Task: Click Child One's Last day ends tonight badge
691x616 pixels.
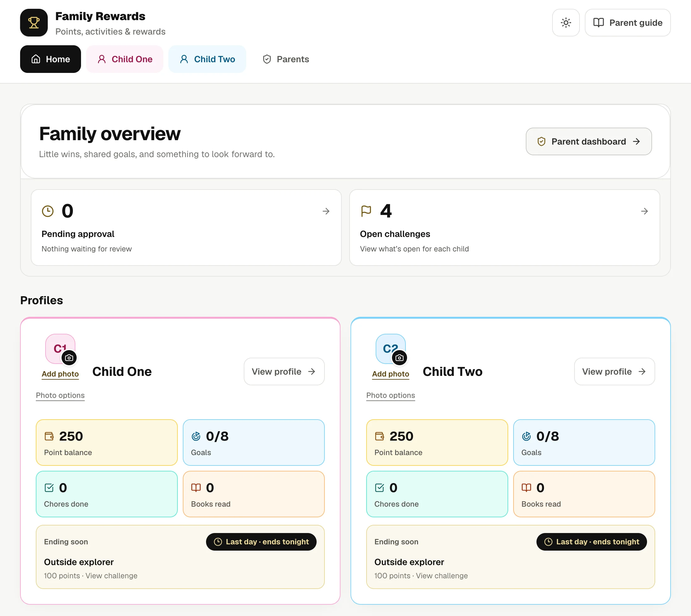Action: pyautogui.click(x=261, y=542)
